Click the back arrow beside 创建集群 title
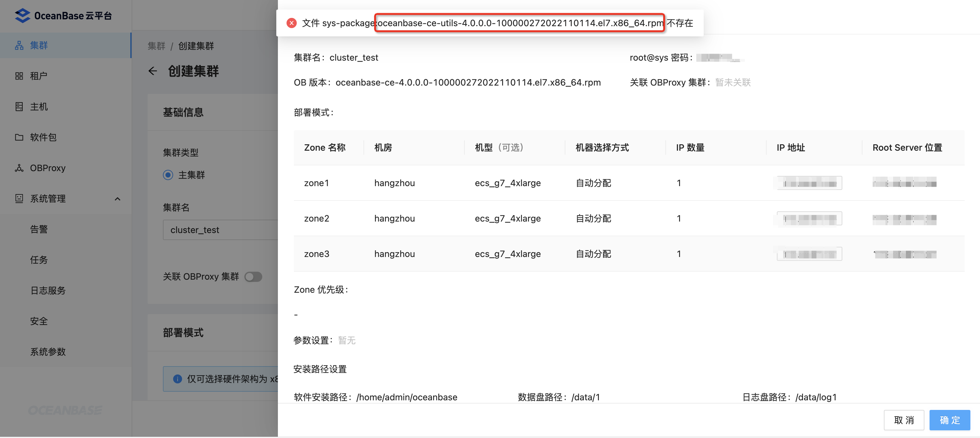980x438 pixels. tap(153, 71)
